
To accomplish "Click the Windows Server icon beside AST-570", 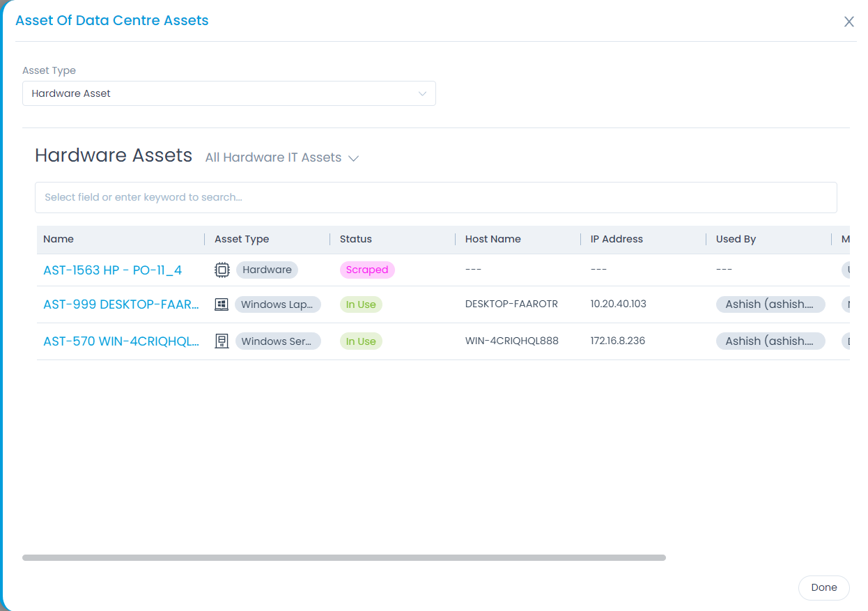I will tap(222, 341).
